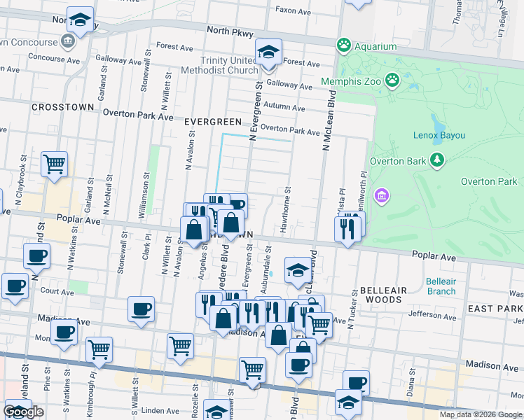Viewport: 524px width, 420px height.
Task: Click the restaurant marker at left of Madison Ave cluster
Action: coord(209,304)
